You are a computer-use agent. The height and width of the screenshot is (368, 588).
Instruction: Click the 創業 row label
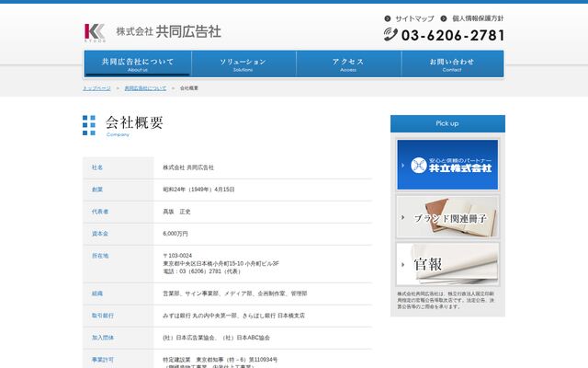click(97, 190)
